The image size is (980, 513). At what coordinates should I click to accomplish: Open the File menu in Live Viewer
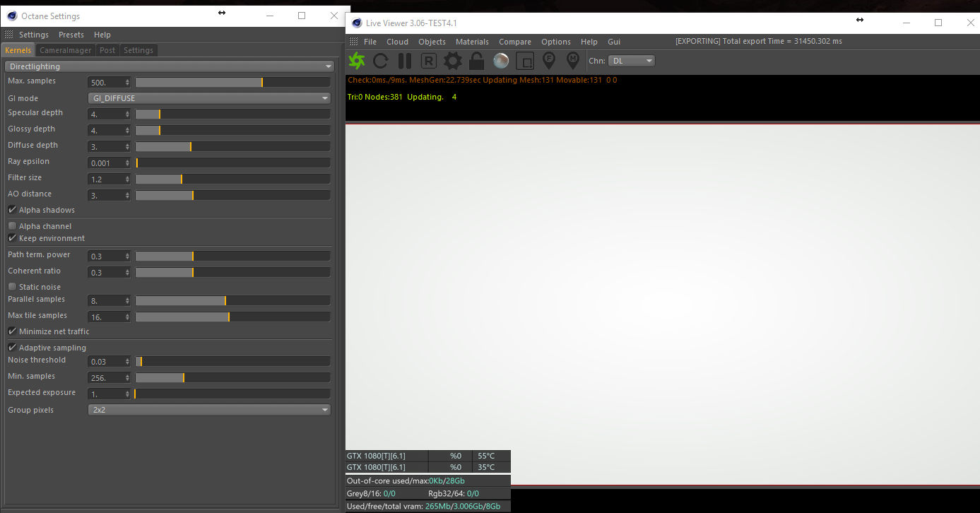(370, 42)
